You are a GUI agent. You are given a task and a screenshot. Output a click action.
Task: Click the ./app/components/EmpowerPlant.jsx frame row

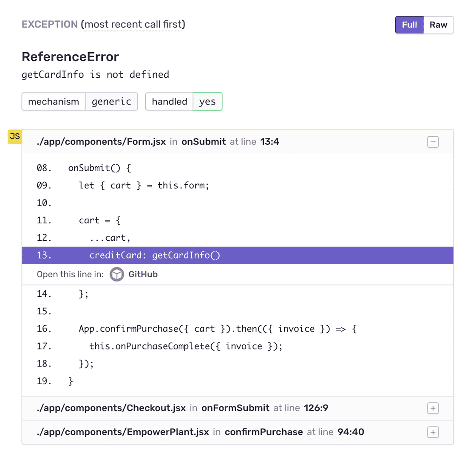pos(123,432)
